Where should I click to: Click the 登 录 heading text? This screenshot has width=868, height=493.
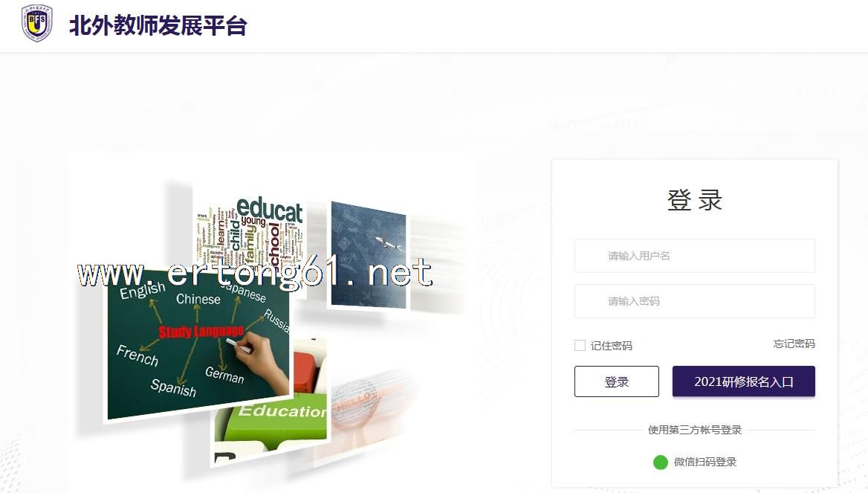coord(695,200)
